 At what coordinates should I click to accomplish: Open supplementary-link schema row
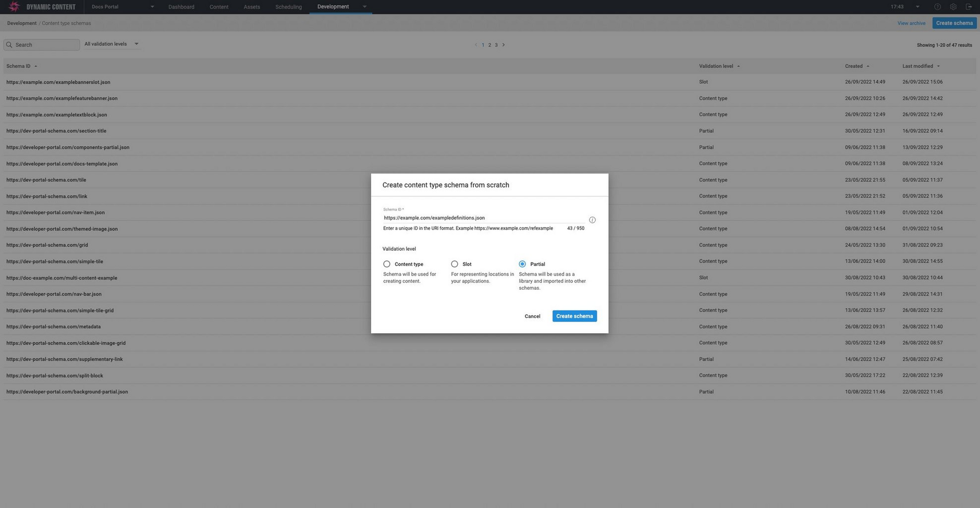489,359
